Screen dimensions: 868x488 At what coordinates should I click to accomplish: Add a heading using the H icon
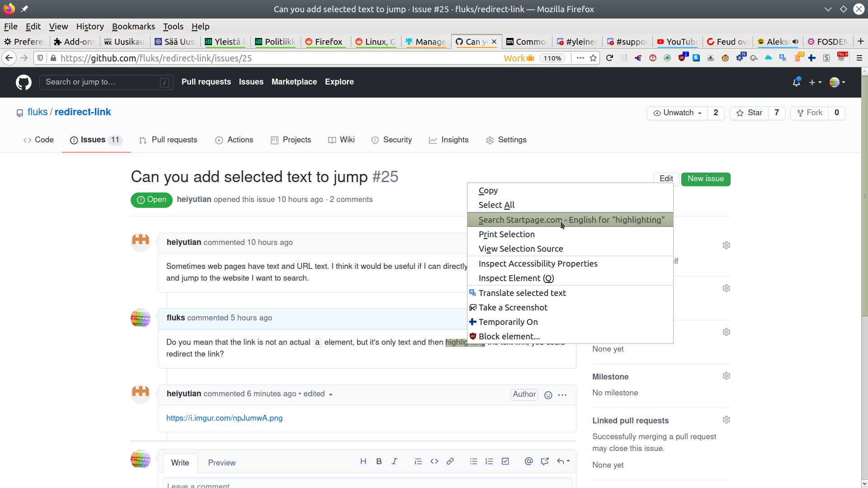tap(363, 461)
